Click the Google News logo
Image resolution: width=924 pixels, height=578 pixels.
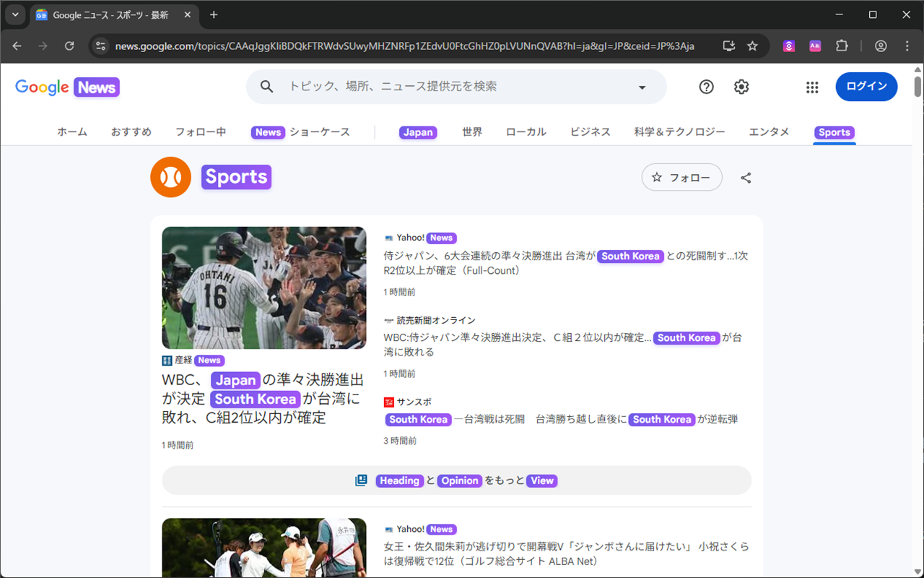point(66,87)
